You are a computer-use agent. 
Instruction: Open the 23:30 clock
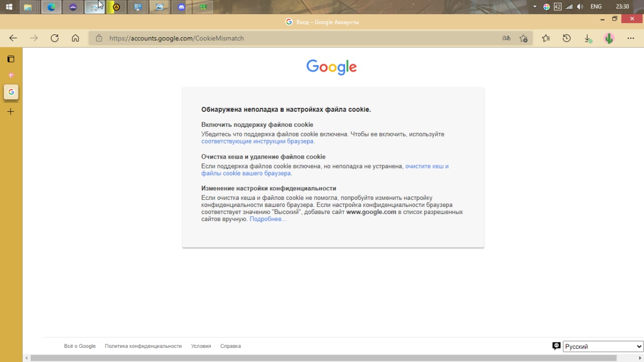coord(622,7)
